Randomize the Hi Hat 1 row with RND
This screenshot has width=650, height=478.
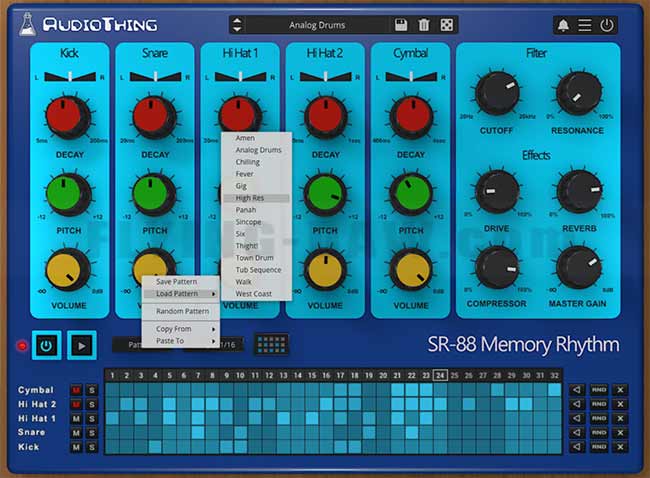pyautogui.click(x=599, y=418)
